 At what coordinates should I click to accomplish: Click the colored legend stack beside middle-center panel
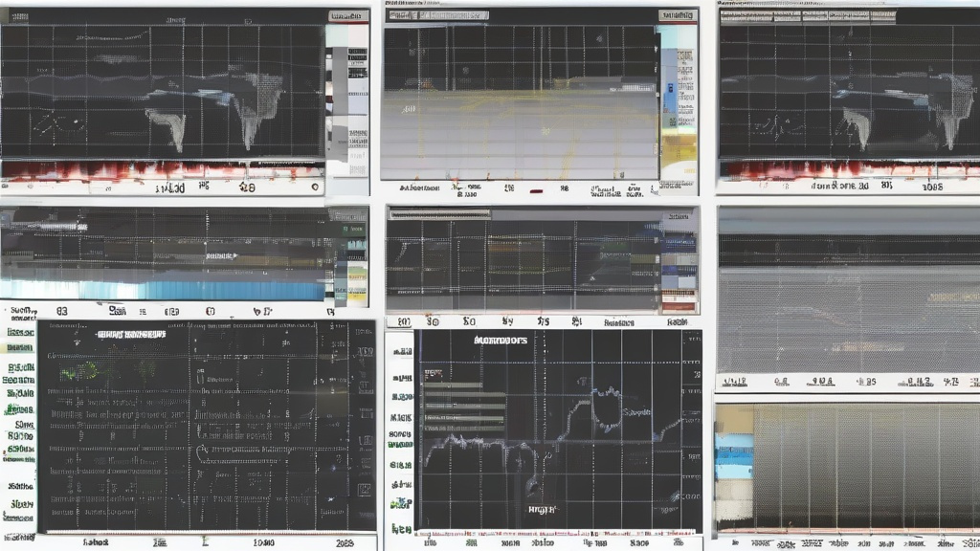pos(679,263)
